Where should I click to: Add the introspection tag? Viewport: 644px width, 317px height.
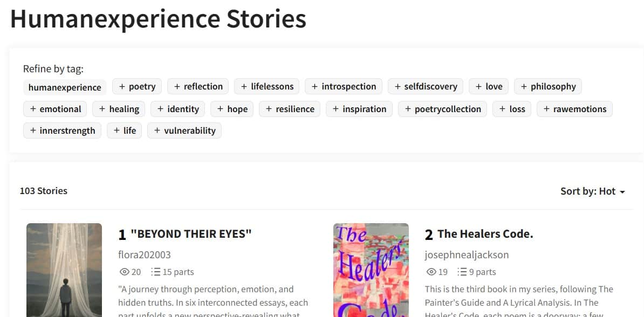coord(344,86)
